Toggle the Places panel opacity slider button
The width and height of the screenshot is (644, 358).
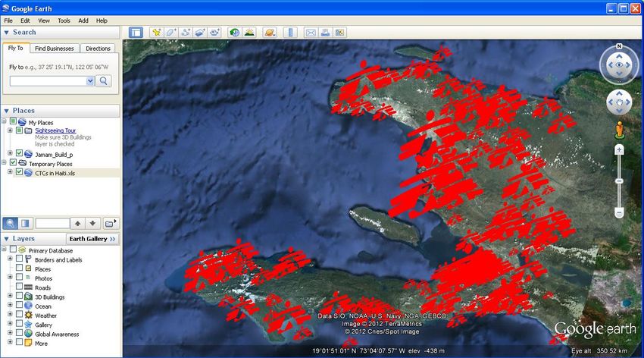tap(25, 223)
